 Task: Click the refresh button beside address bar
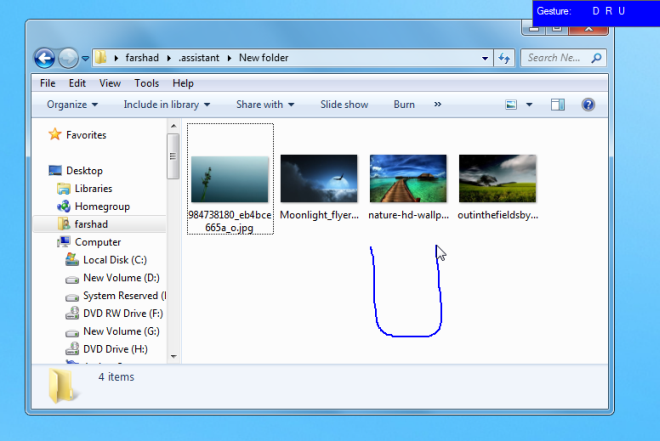(x=505, y=58)
